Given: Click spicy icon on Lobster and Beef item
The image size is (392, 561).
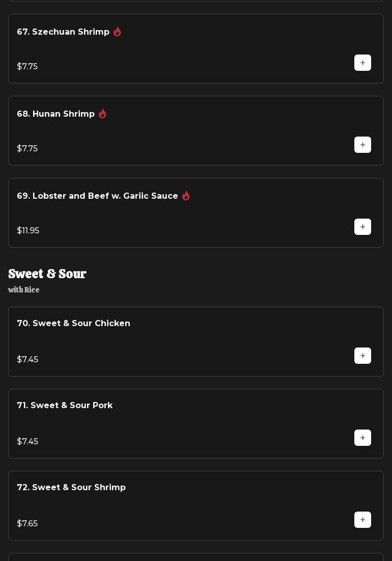Looking at the screenshot, I should 186,196.
